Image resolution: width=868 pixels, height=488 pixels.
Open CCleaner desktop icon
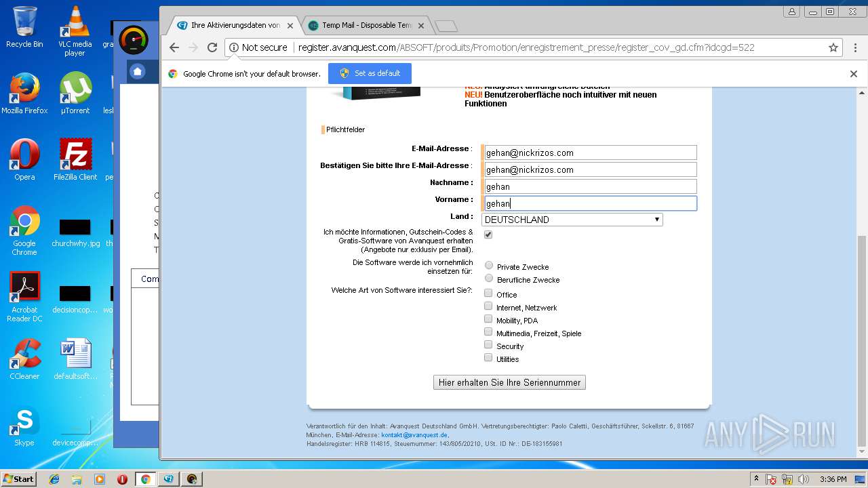pos(24,359)
